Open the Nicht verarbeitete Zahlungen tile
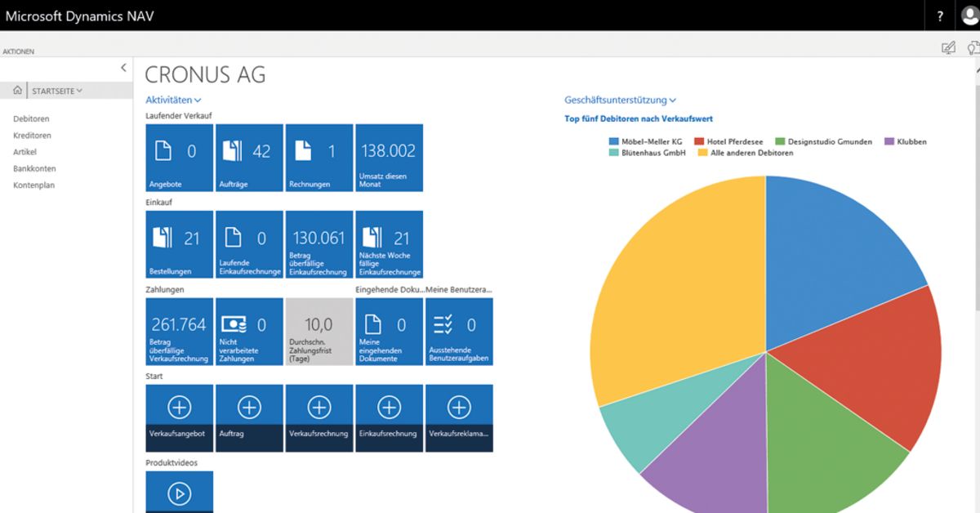Viewport: 980px width, 513px height. (x=249, y=331)
